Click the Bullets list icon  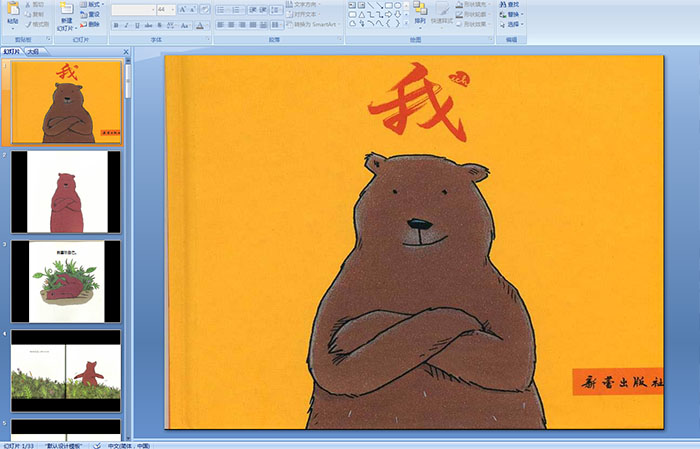tap(222, 9)
